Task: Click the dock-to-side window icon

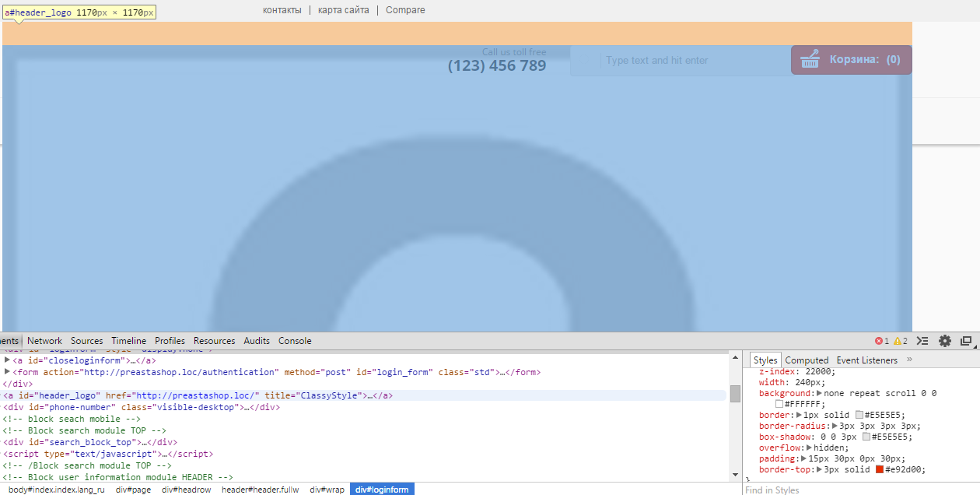Action: point(967,341)
